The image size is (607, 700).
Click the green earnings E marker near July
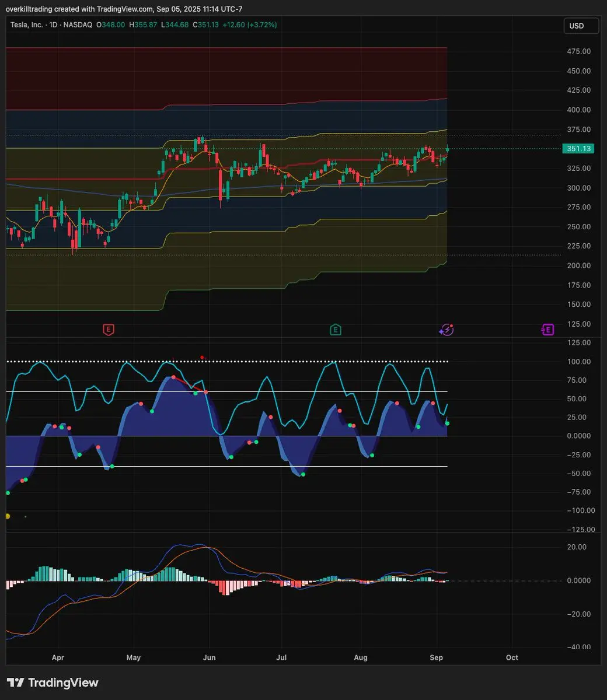pos(335,330)
